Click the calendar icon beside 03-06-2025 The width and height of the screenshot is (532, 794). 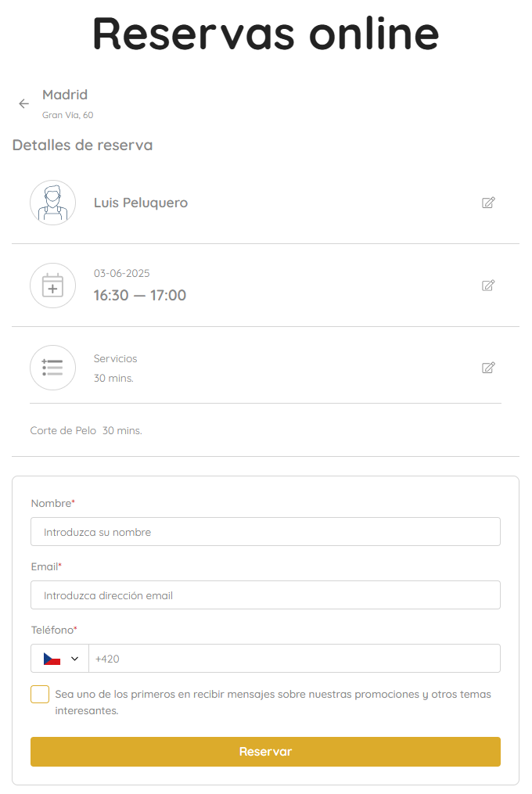[52, 285]
